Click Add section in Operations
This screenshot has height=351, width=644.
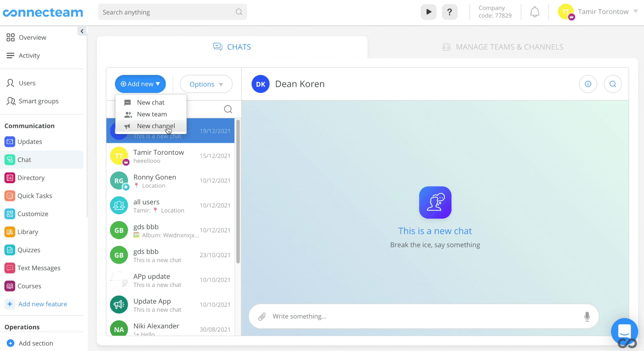35,343
